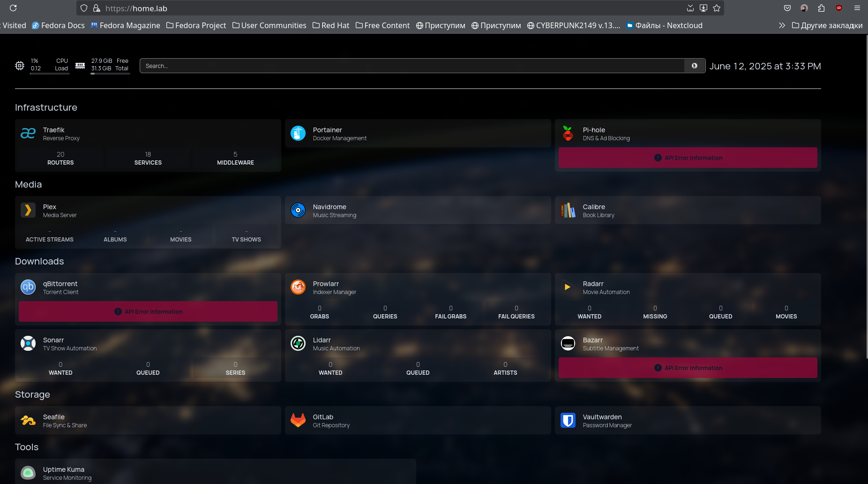
Task: Click Pi-hole API Error Information bar
Action: (688, 158)
